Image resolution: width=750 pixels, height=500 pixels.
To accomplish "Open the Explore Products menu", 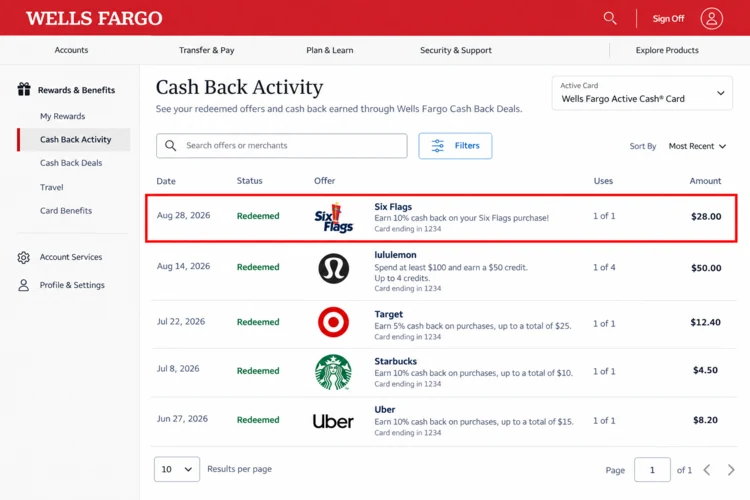I will point(667,50).
